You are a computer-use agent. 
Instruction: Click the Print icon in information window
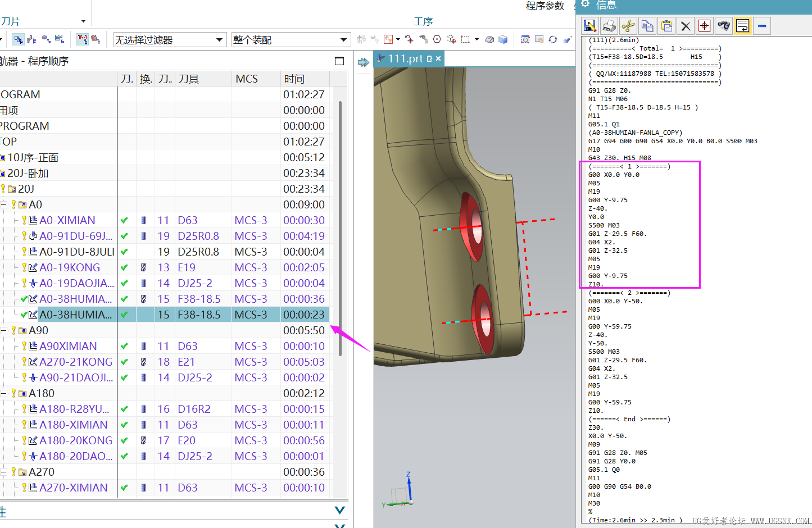point(609,26)
